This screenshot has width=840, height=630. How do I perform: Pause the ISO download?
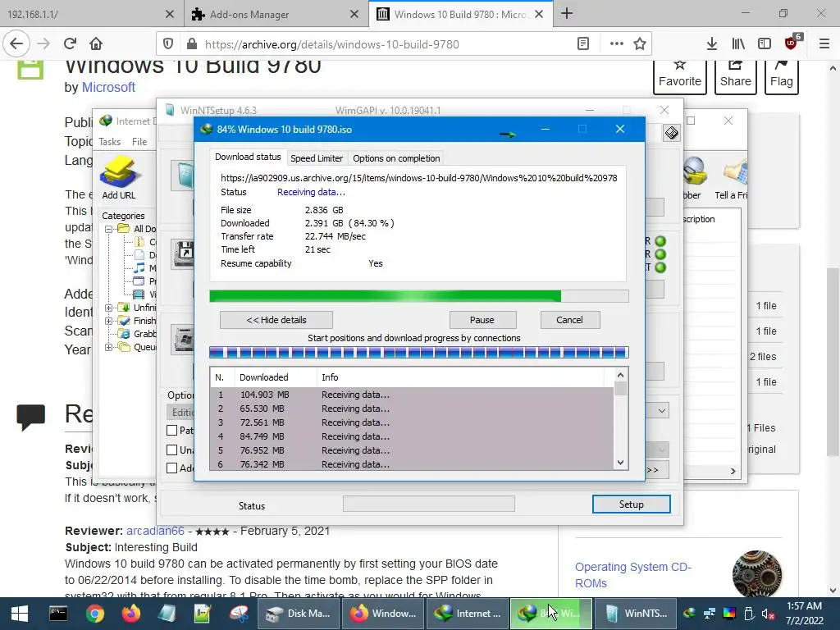482,320
